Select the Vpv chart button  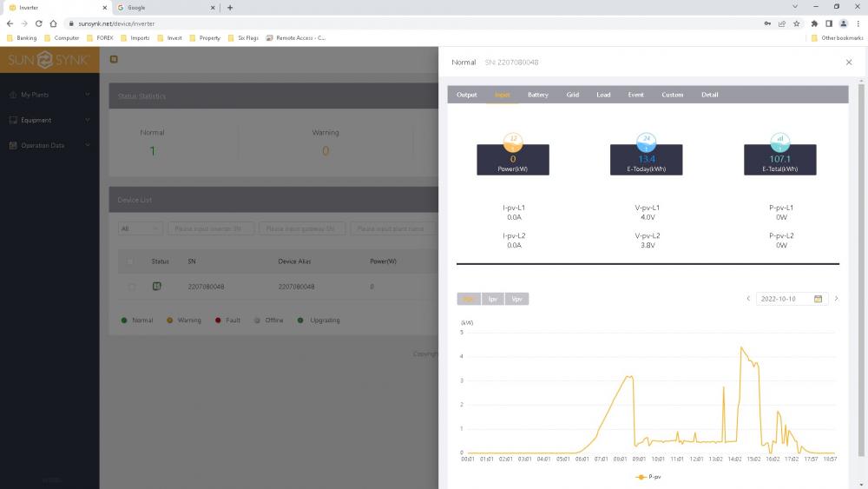pos(516,299)
